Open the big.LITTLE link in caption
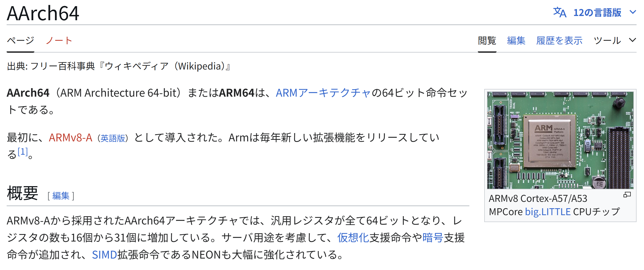 pyautogui.click(x=548, y=212)
